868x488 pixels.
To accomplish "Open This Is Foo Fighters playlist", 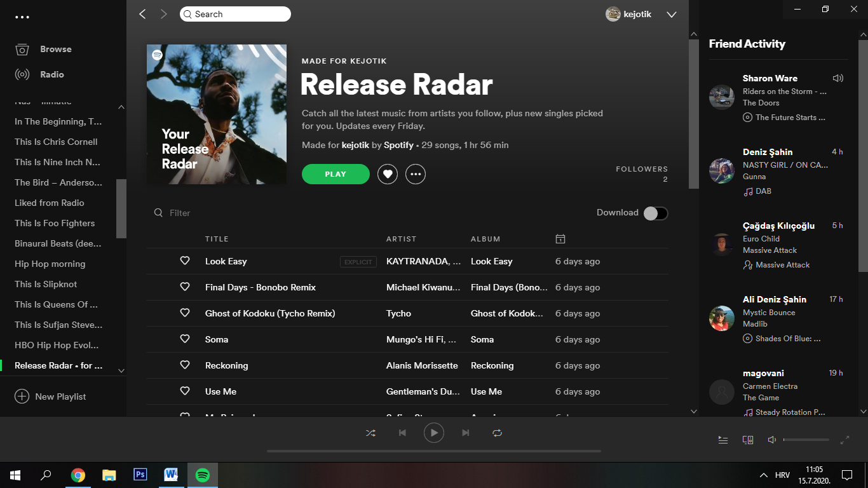I will pos(55,223).
